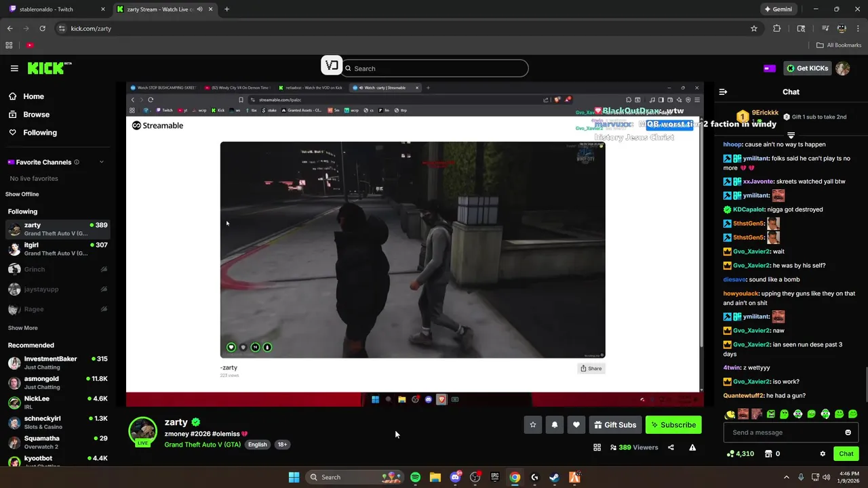Click the grid layout icon near Viewers
The width and height of the screenshot is (868, 488).
(597, 447)
